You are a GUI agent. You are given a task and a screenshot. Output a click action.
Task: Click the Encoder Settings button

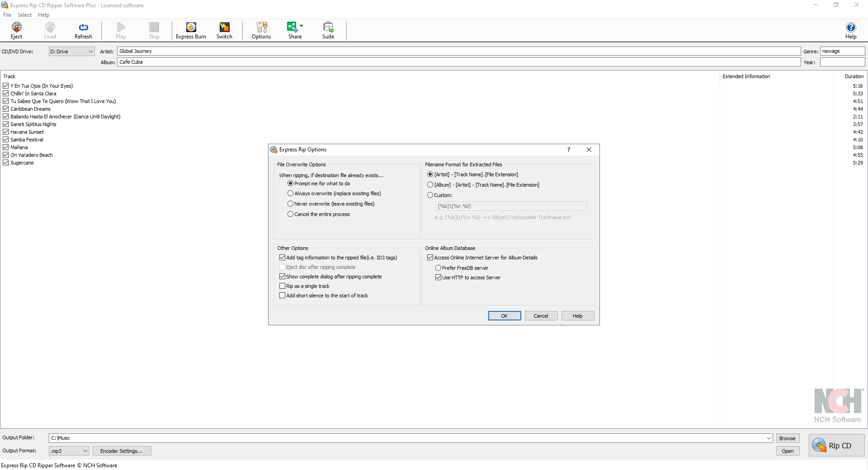tap(122, 451)
